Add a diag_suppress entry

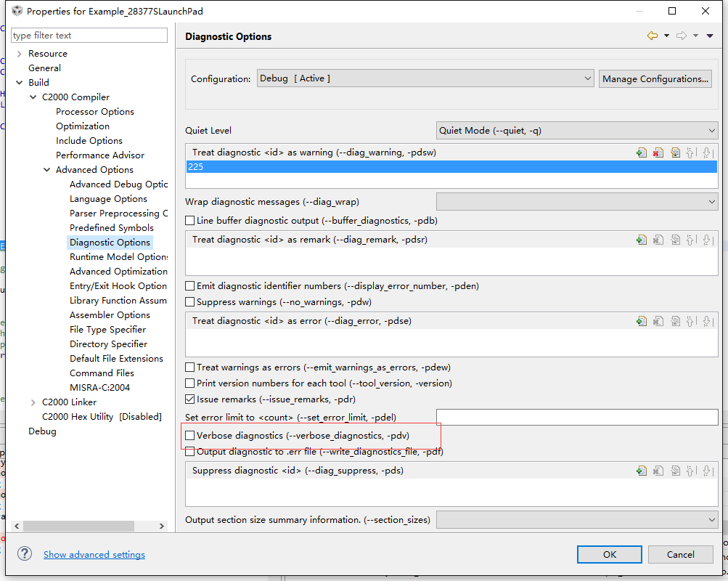click(x=642, y=471)
